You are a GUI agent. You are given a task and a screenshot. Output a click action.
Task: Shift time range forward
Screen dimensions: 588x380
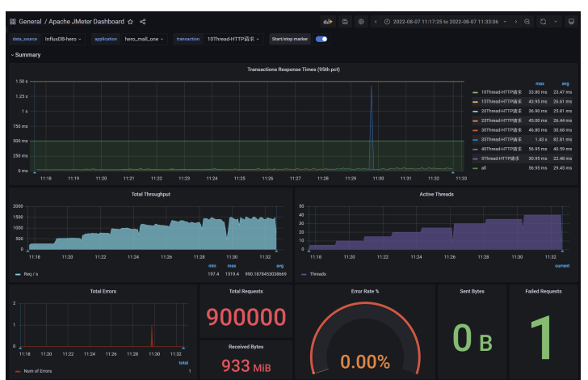516,22
